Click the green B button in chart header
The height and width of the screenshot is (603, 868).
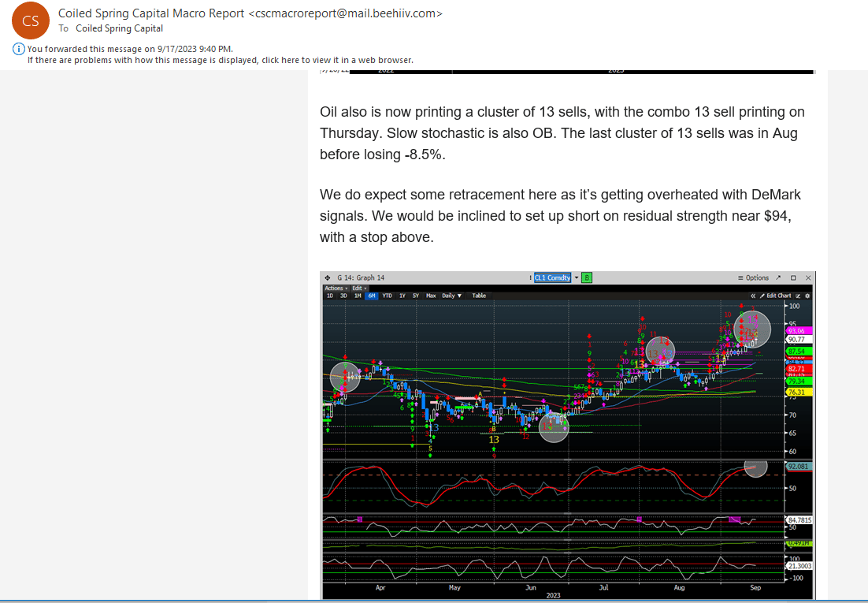pyautogui.click(x=587, y=277)
